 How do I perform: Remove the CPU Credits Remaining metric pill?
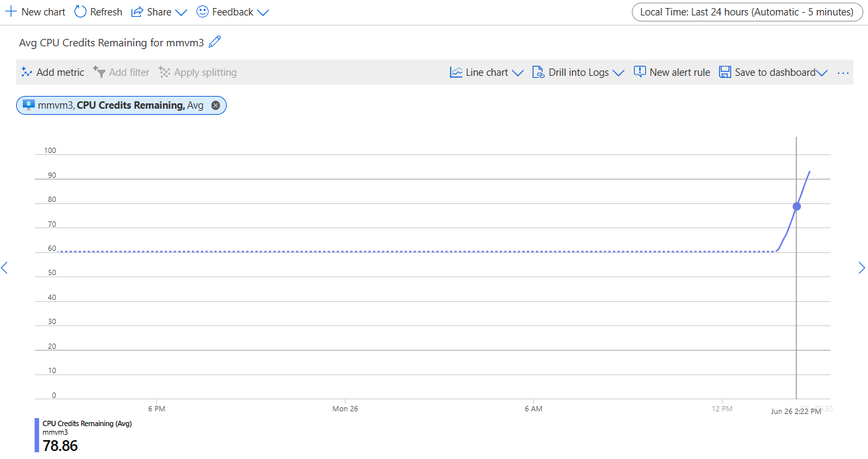coord(215,105)
